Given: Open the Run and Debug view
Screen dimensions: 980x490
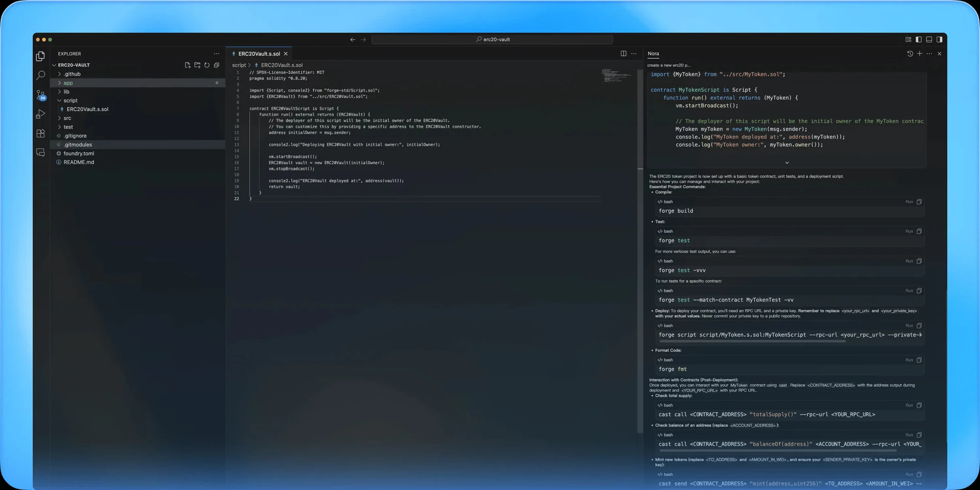Looking at the screenshot, I should click(41, 114).
